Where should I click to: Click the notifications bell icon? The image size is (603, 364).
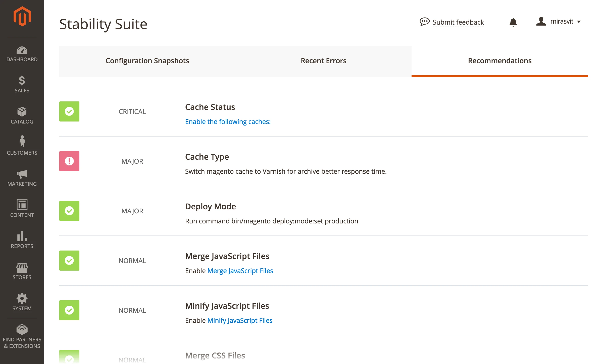tap(513, 22)
